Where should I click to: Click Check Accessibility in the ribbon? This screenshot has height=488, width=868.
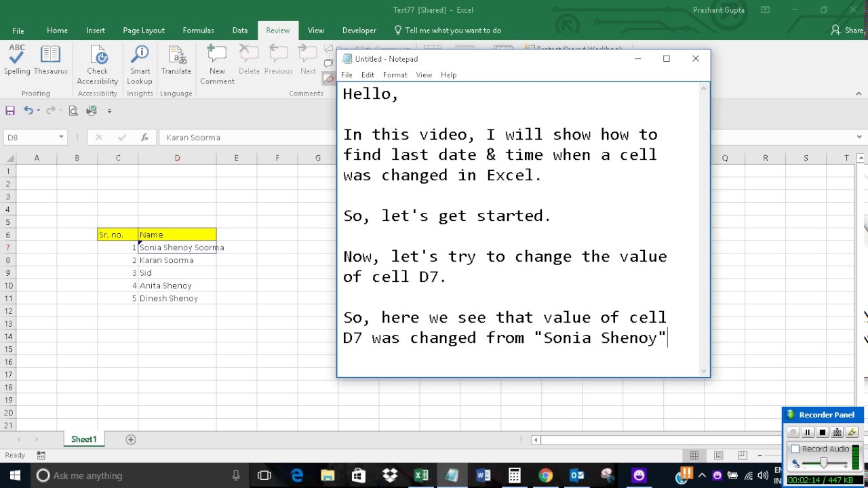(x=98, y=65)
